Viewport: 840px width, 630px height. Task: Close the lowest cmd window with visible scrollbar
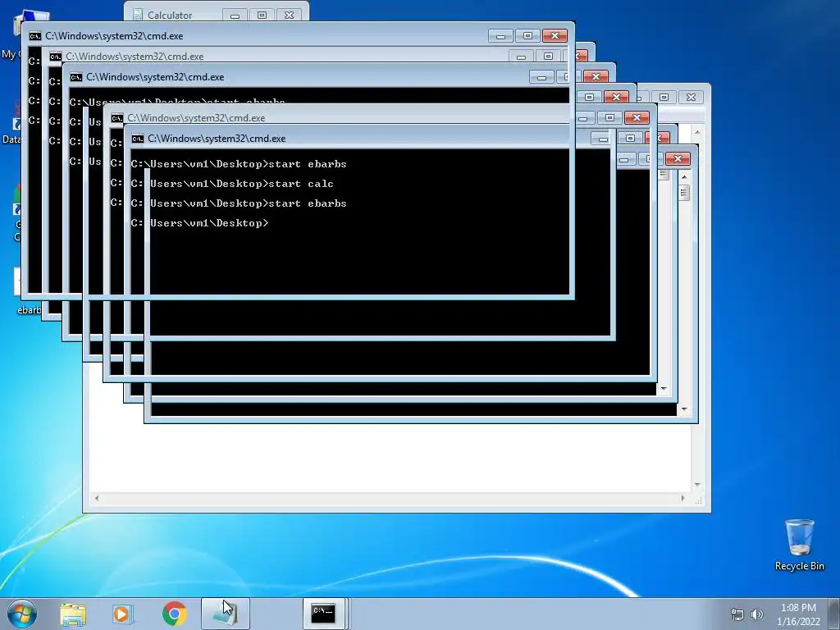(678, 158)
